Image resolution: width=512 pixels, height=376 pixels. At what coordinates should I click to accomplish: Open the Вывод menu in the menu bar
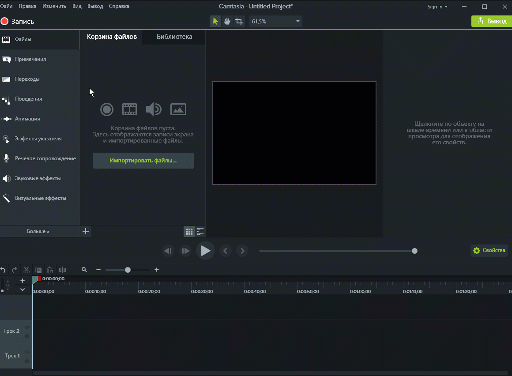(95, 6)
